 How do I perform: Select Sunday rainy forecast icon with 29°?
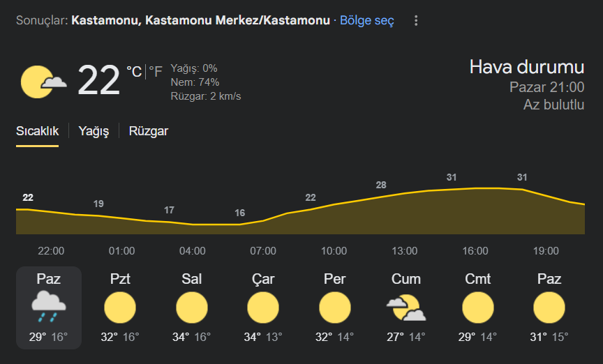click(48, 306)
